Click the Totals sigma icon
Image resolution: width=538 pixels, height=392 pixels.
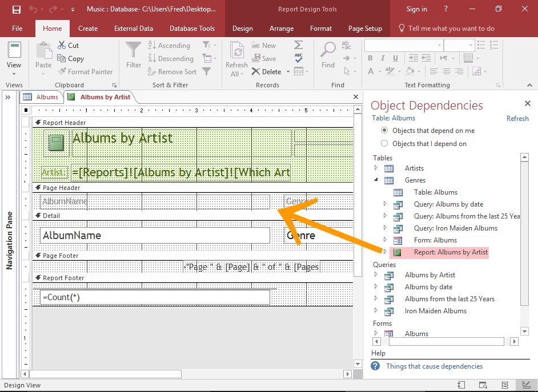click(299, 45)
